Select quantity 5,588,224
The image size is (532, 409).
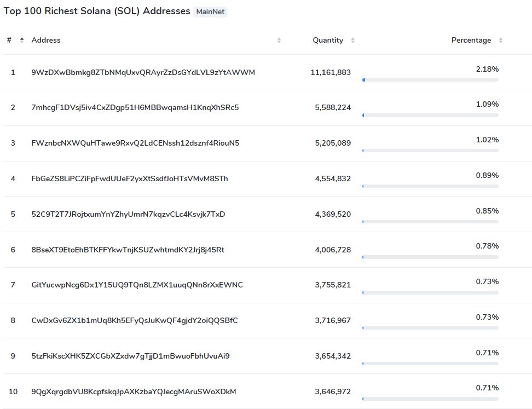tap(333, 108)
